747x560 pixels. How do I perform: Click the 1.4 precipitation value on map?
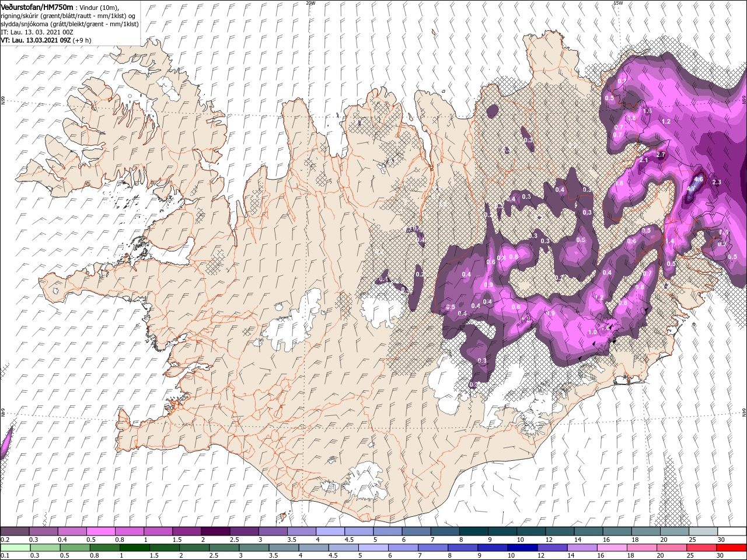click(x=670, y=241)
